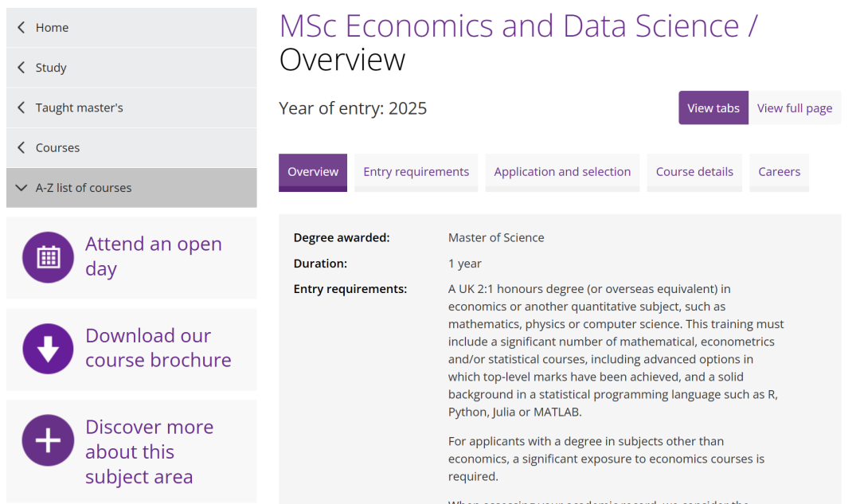Select the Overview tab
Image resolution: width=860 pixels, height=504 pixels.
tap(313, 172)
